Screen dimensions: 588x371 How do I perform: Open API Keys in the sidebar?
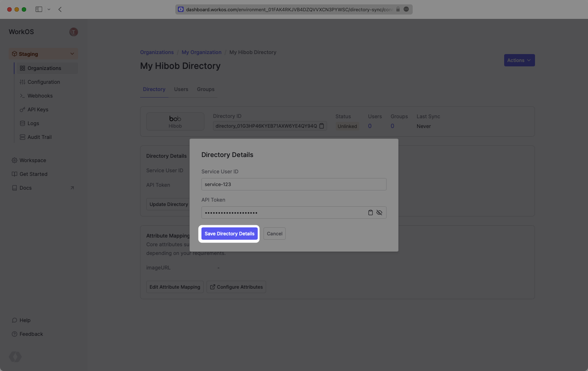tap(38, 110)
